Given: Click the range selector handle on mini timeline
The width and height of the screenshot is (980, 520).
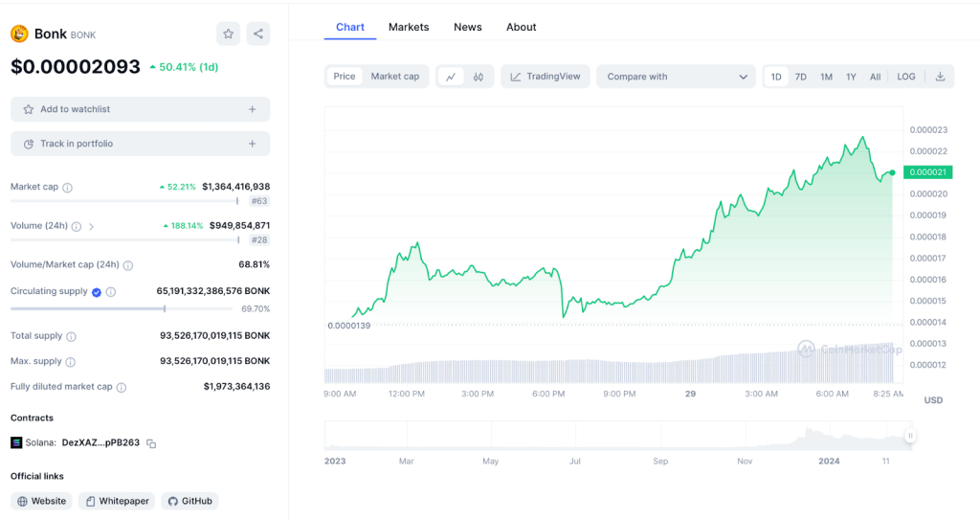Looking at the screenshot, I should (x=910, y=436).
